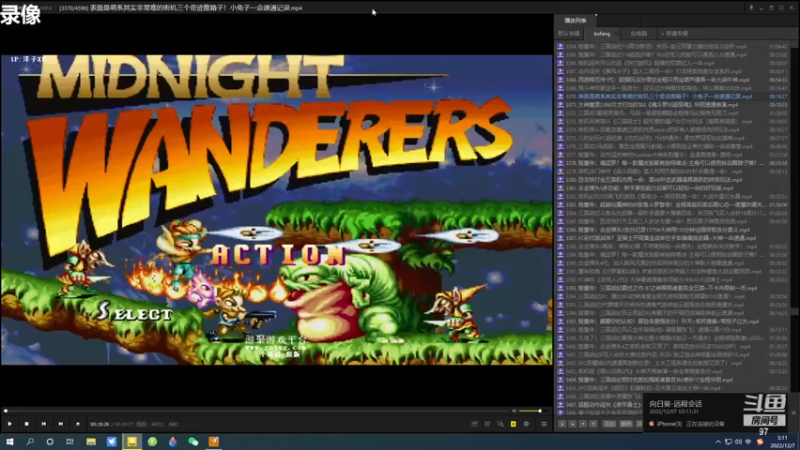Select playlist item 3371
800x450 pixels.
click(x=672, y=105)
